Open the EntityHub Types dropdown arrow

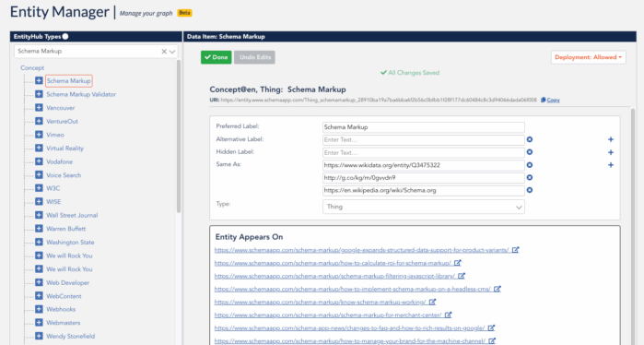172,52
